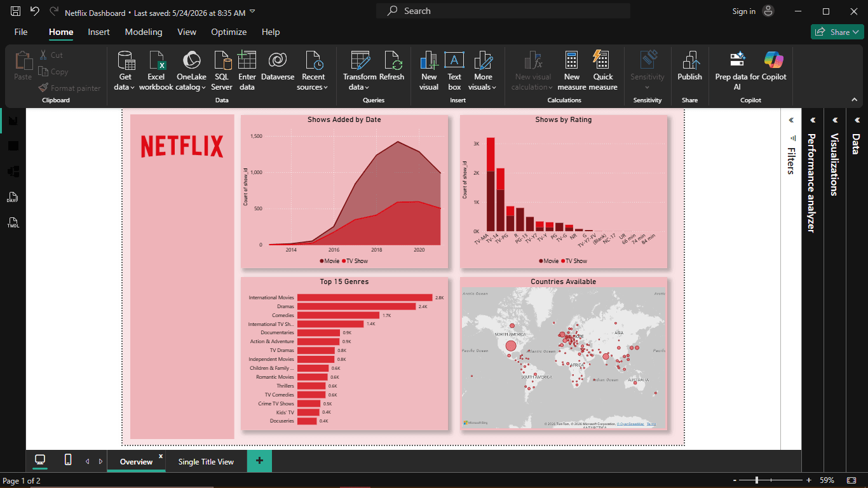Click the Dataverse icon
The height and width of the screenshot is (488, 868).
click(278, 60)
